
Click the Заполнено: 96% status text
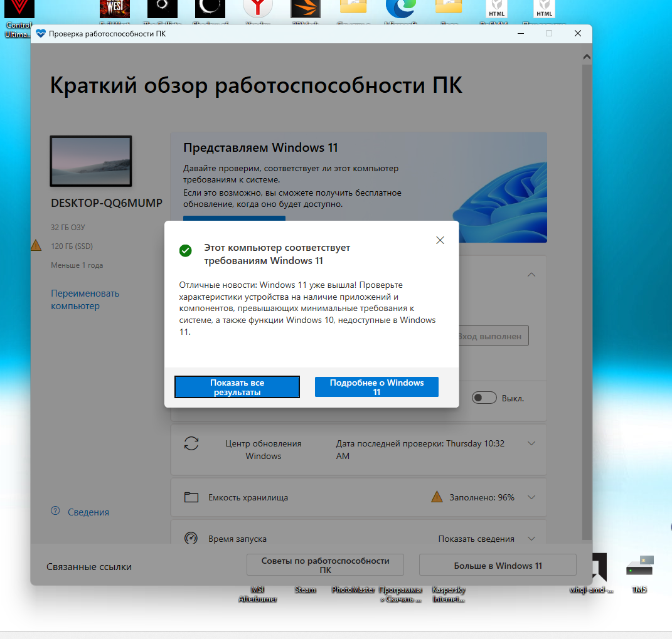482,497
